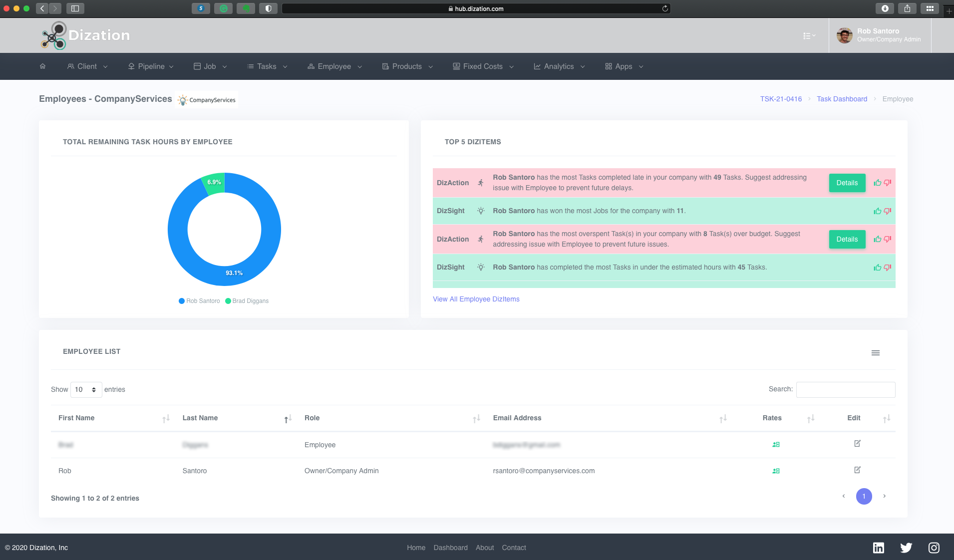The image size is (954, 560).
Task: Open Instagram footer icon
Action: [x=934, y=548]
